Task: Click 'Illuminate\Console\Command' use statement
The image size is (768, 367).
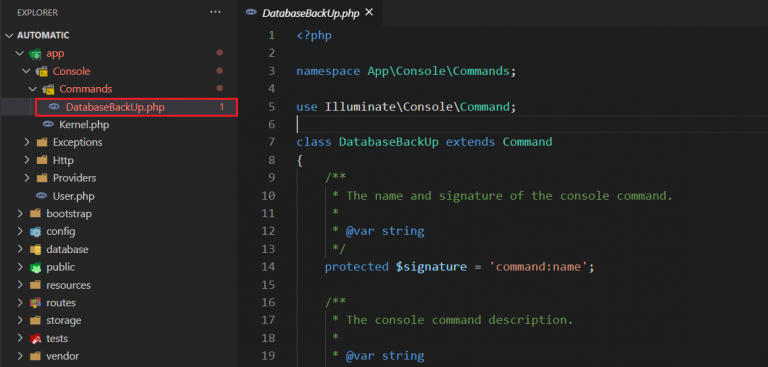Action: 417,106
